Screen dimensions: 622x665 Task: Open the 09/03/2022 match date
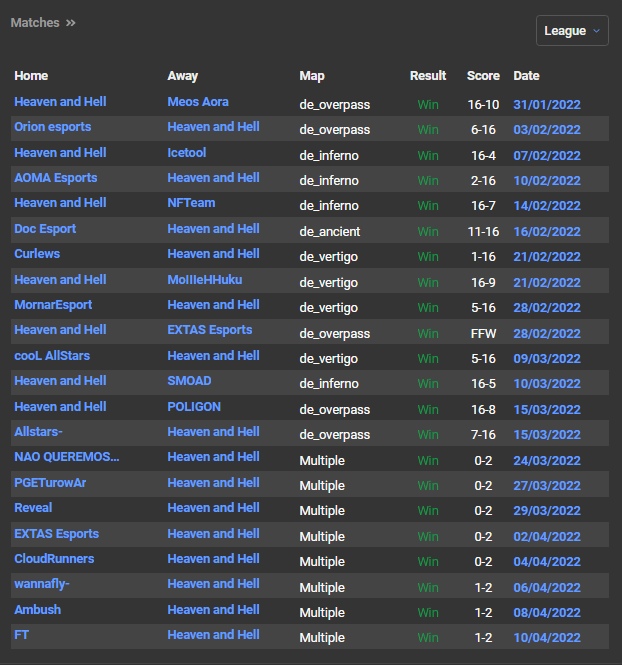pyautogui.click(x=547, y=358)
